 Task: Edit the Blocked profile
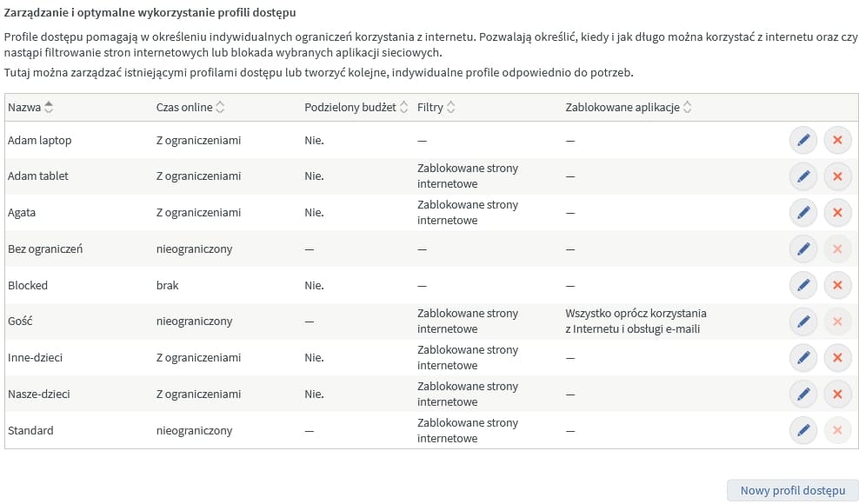pos(802,284)
